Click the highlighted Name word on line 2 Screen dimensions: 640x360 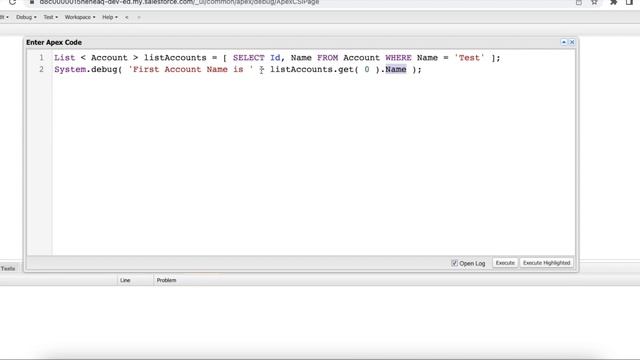click(x=396, y=69)
